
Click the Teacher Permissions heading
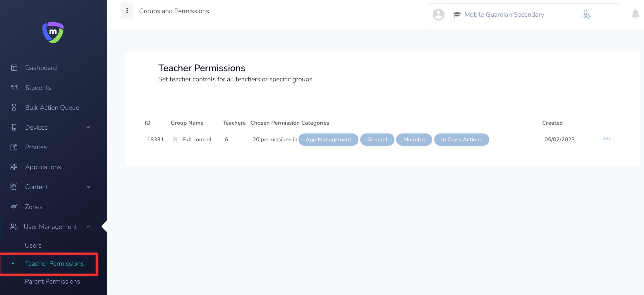[202, 68]
